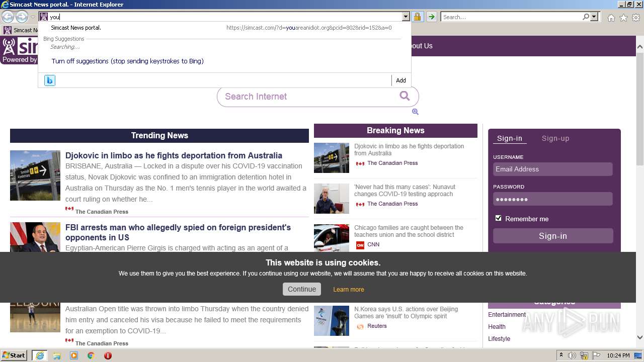Click the browser Forward arrow button
Image resolution: width=644 pixels, height=362 pixels.
coord(22,17)
